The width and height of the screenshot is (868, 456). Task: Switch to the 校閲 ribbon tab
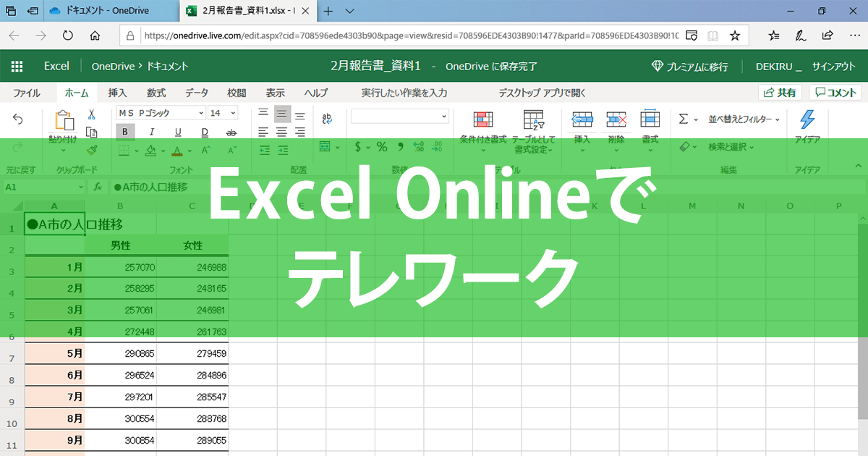(x=237, y=93)
